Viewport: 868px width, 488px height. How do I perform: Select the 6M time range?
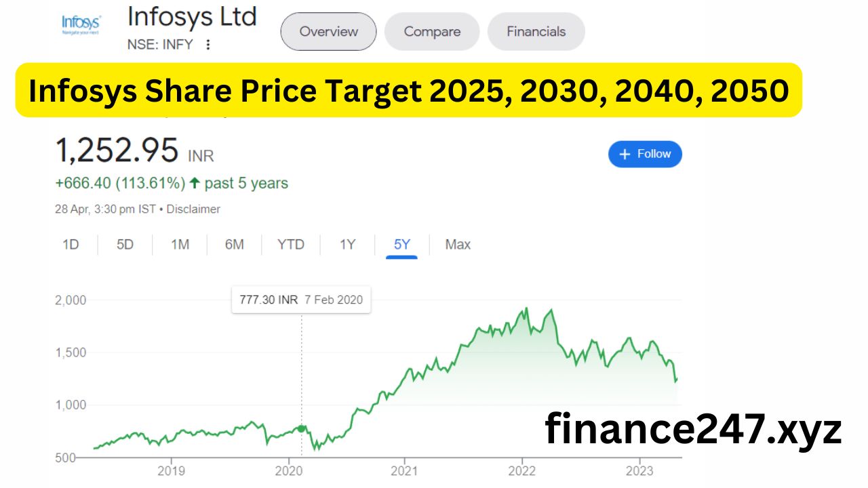click(x=235, y=245)
